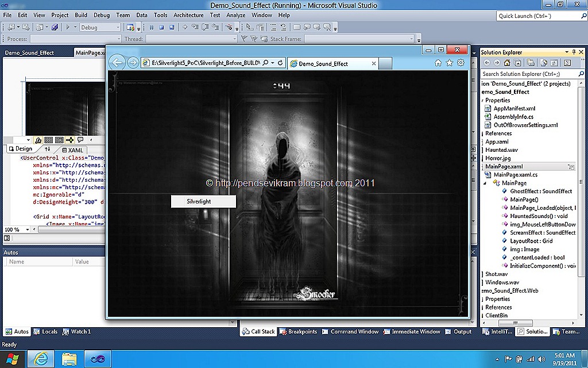Click the Refresh icon in Solution Explorer toolbar
This screenshot has width=588, height=368.
[554, 63]
